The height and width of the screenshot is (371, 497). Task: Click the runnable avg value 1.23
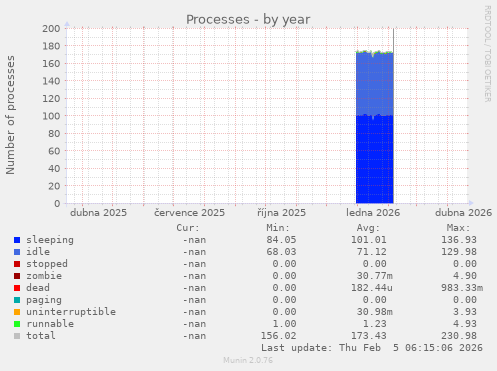click(x=375, y=324)
